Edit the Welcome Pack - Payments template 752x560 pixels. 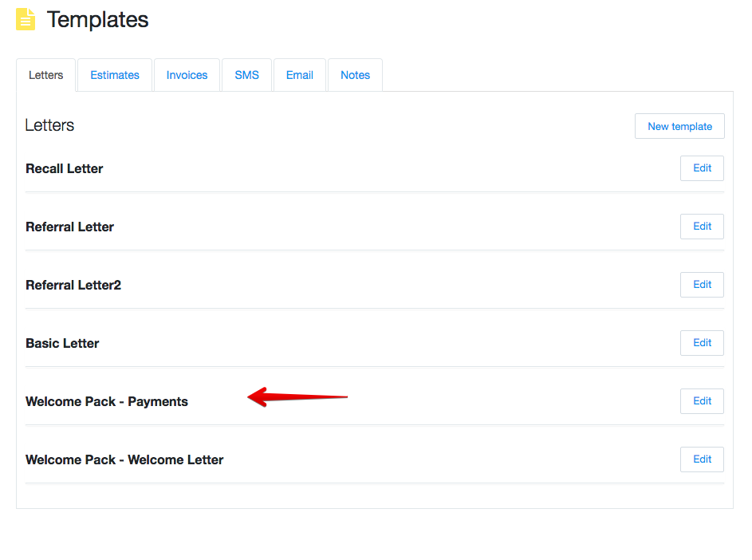coord(702,401)
